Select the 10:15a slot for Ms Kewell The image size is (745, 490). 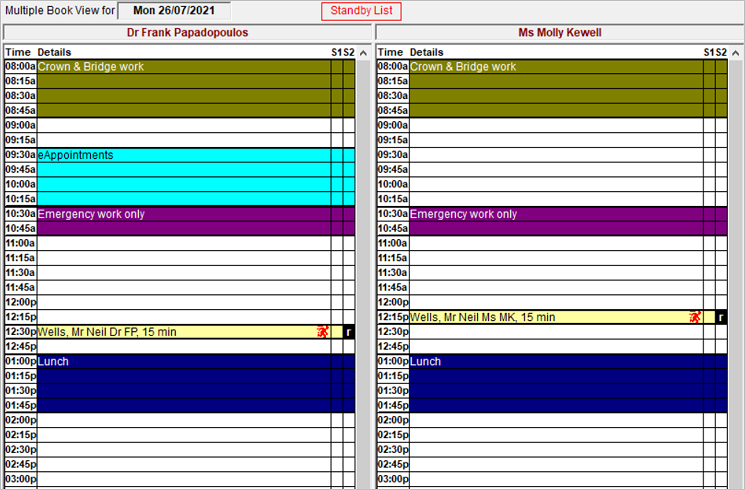[x=556, y=199]
